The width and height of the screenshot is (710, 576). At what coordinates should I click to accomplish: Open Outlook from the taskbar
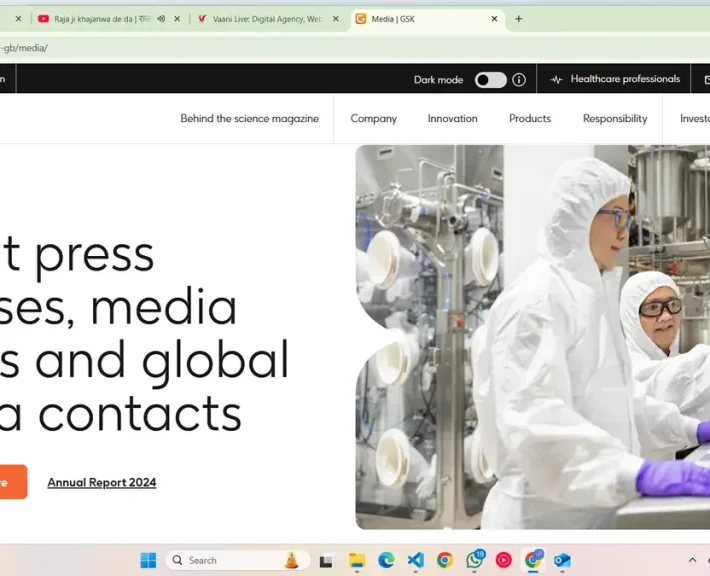pyautogui.click(x=562, y=561)
